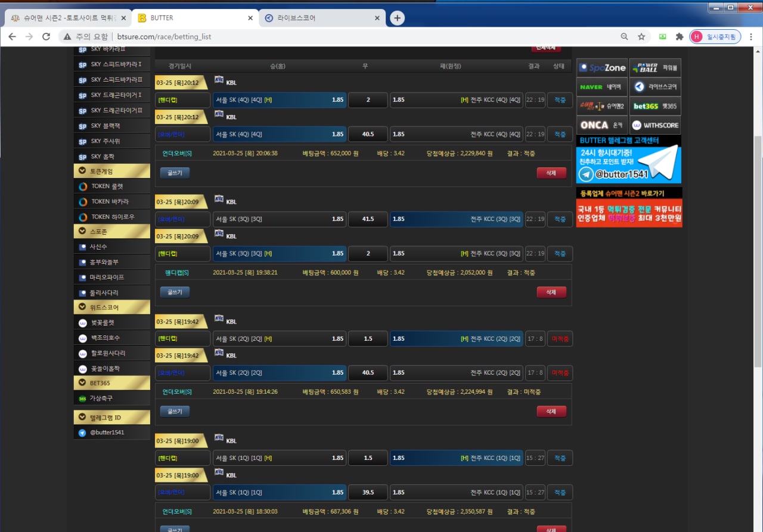Open the 가상축구 sidebar item
Screen dimensions: 763x532
[101, 398]
